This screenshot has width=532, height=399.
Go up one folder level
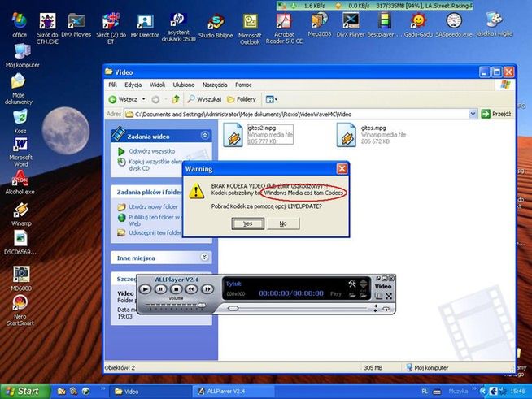point(176,99)
